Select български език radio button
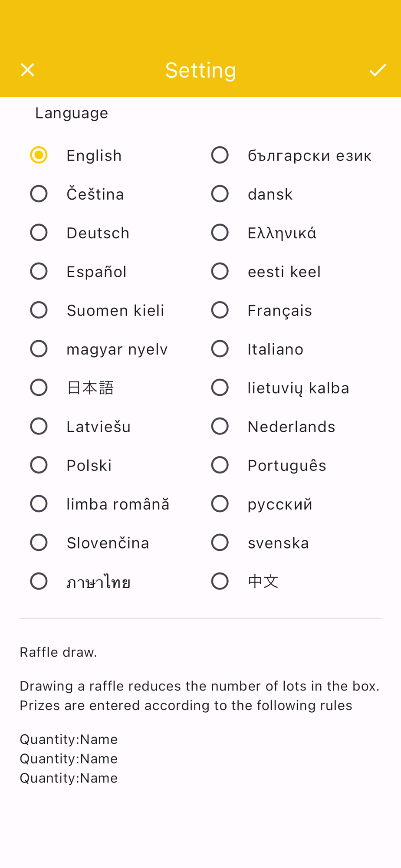Screen dimensions: 401x868 click(220, 155)
